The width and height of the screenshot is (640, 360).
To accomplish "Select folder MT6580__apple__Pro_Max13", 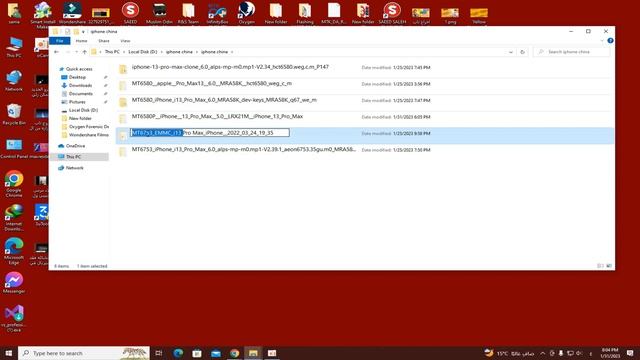I will pyautogui.click(x=211, y=83).
